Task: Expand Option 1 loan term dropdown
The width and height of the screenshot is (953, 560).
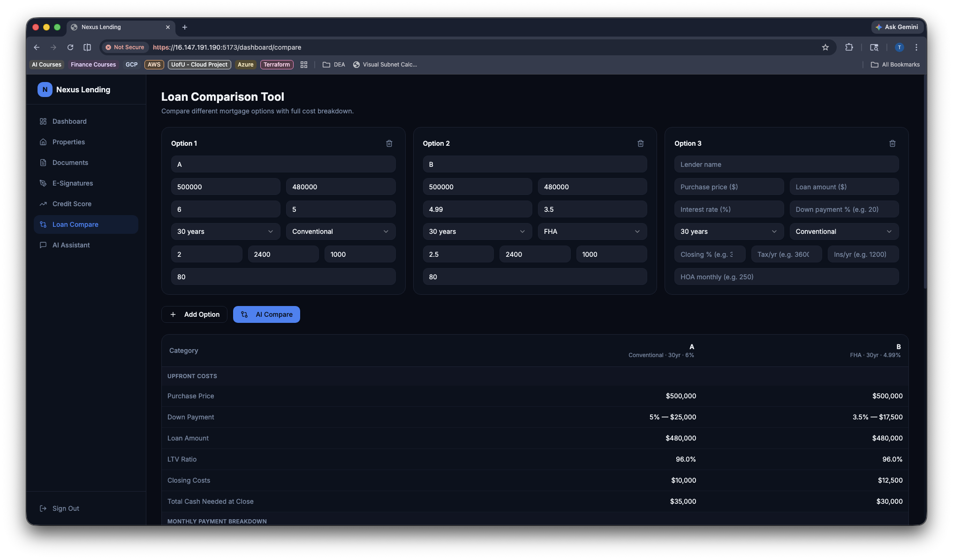Action: pos(225,231)
